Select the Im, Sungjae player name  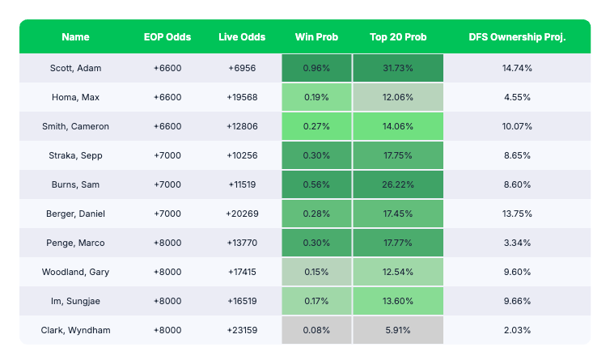coord(75,301)
